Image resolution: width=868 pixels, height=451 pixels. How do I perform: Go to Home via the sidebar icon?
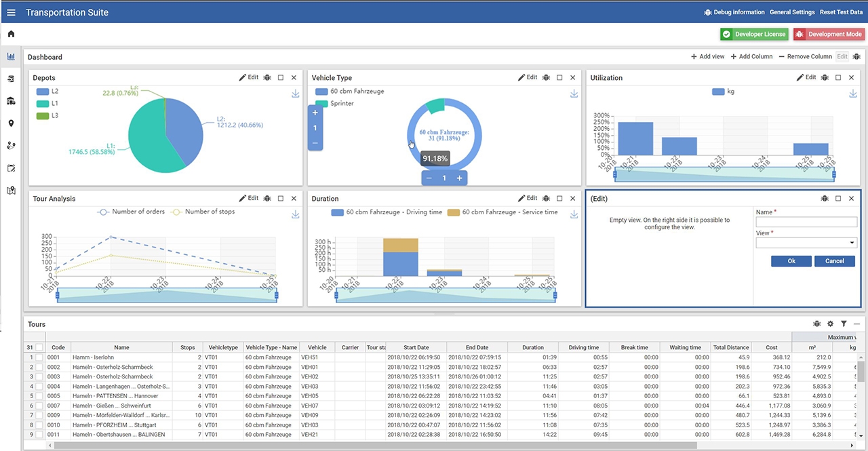[11, 34]
